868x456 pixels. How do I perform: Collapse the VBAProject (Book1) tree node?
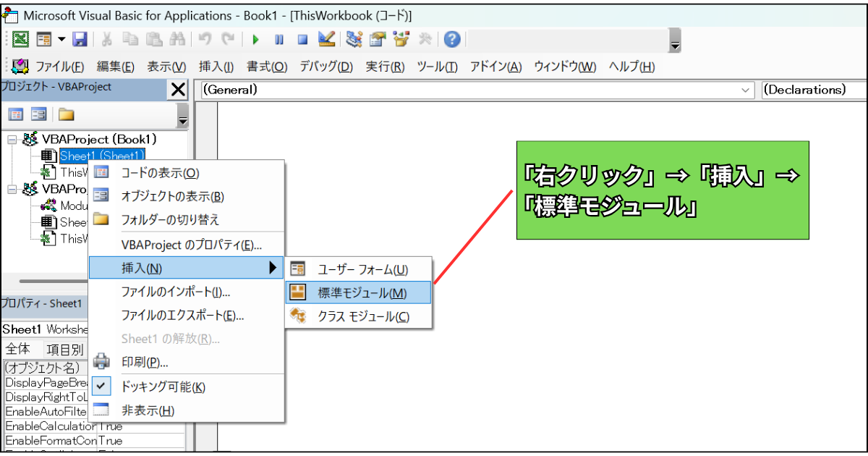point(12,139)
